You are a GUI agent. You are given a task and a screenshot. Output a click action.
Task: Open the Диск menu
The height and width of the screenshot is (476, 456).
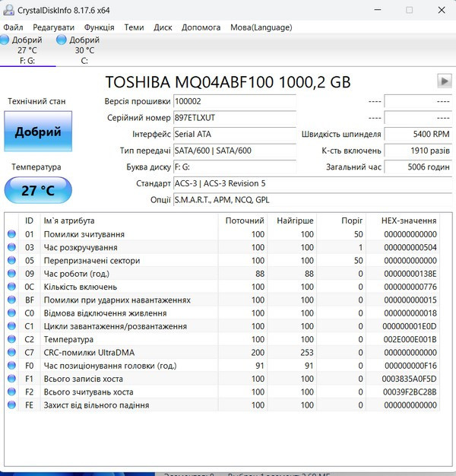[163, 27]
